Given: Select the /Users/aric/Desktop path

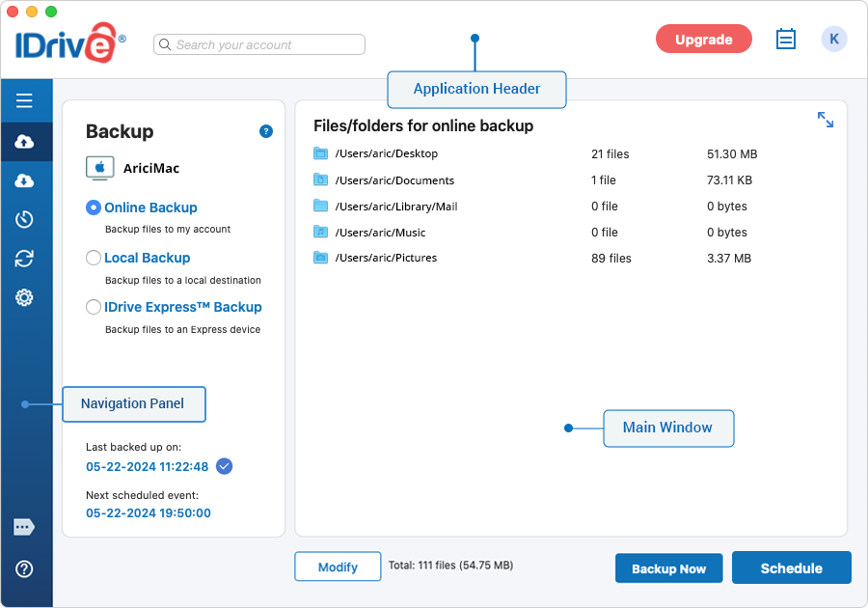Looking at the screenshot, I should click(387, 153).
